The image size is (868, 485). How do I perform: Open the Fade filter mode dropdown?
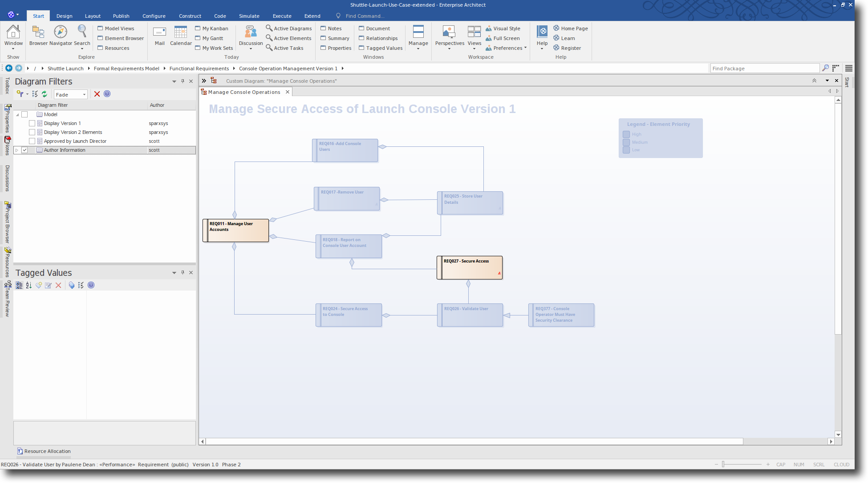click(84, 94)
